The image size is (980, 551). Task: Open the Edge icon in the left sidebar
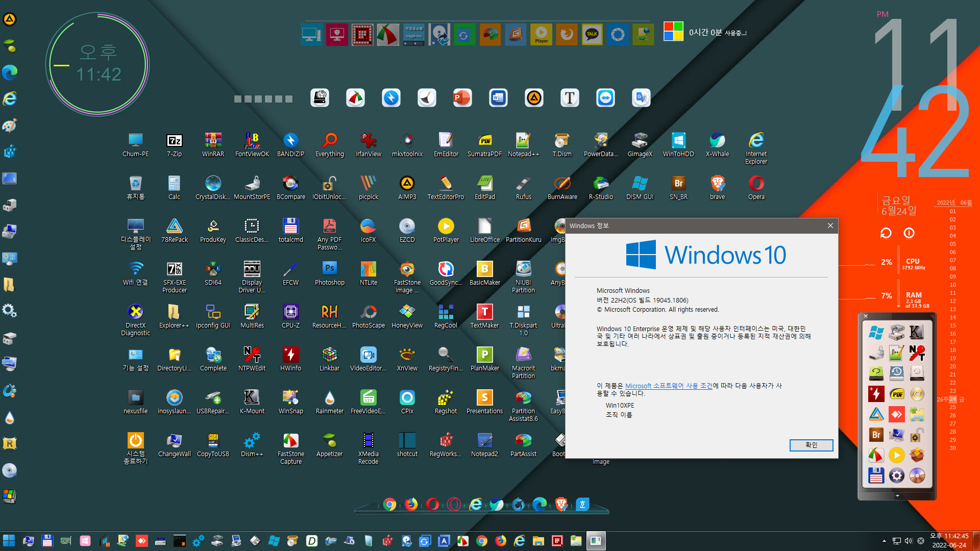tap(10, 72)
